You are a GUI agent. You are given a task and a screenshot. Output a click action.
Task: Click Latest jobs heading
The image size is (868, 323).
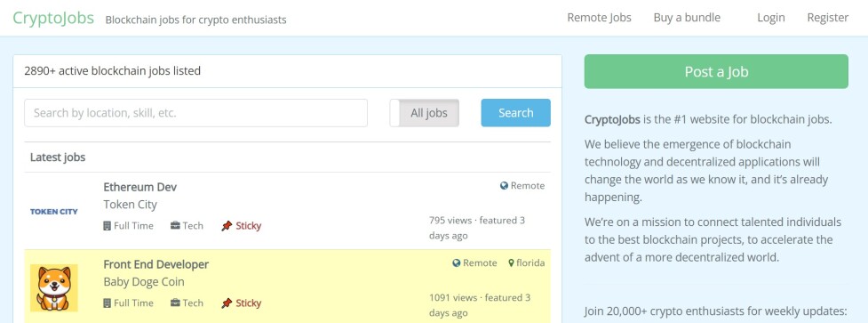[58, 157]
